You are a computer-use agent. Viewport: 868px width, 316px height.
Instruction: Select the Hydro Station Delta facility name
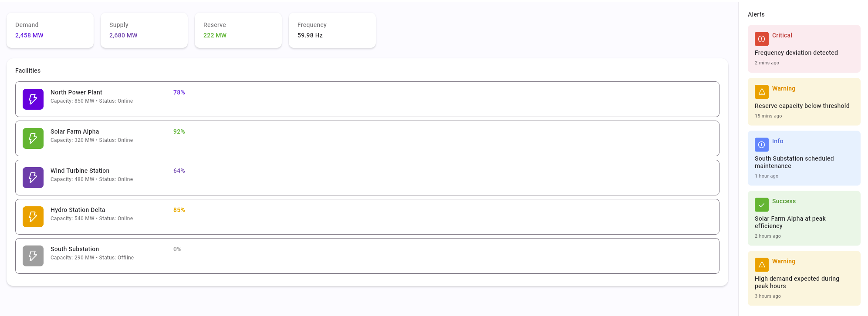[x=78, y=210]
